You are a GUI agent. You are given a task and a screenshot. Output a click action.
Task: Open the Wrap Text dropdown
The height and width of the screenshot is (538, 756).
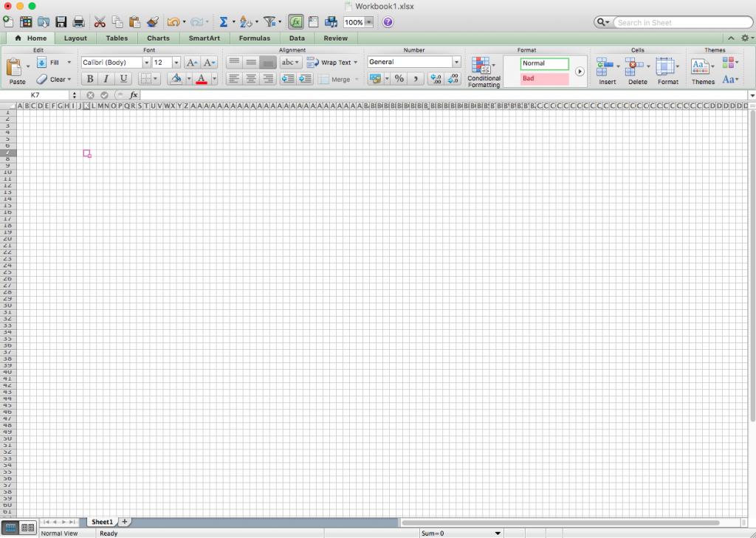355,63
